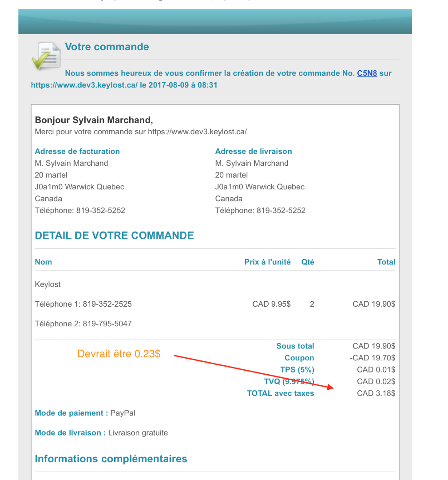The width and height of the screenshot is (448, 480).
Task: Click the "Prix à l'unité" column header
Action: (267, 262)
